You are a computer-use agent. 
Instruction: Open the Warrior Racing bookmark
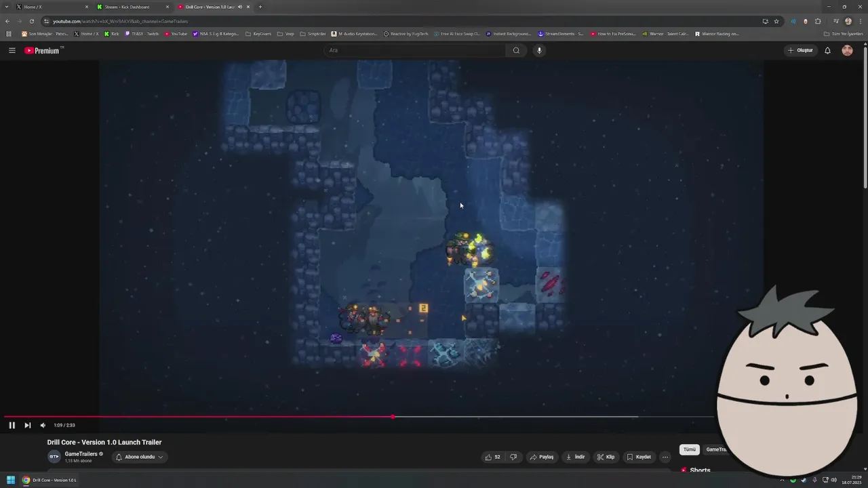point(717,33)
